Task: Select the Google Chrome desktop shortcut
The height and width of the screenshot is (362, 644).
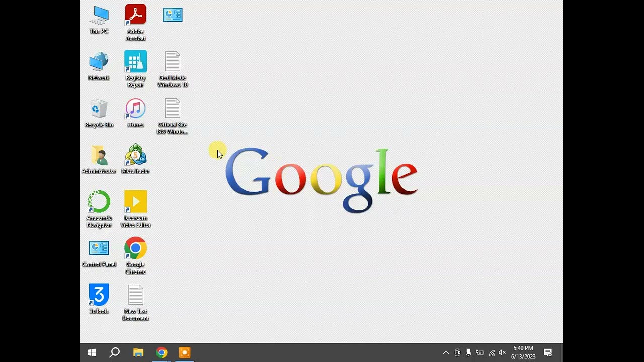Action: (136, 256)
